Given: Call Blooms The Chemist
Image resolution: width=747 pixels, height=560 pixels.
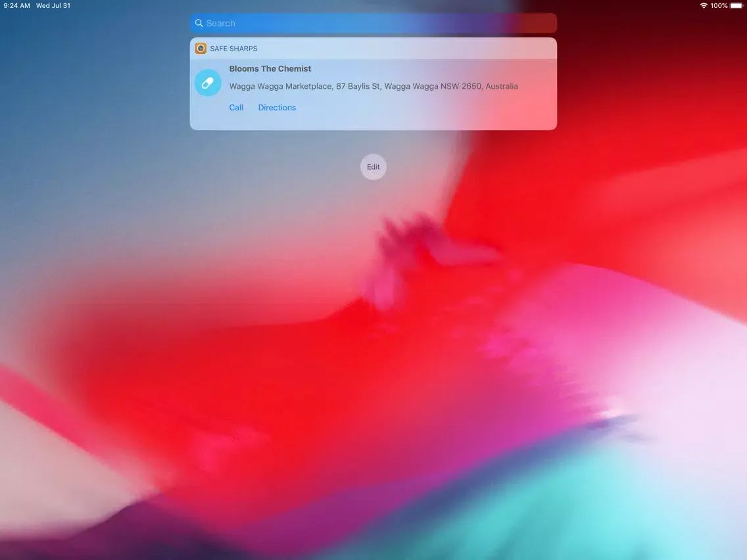Looking at the screenshot, I should click(236, 108).
